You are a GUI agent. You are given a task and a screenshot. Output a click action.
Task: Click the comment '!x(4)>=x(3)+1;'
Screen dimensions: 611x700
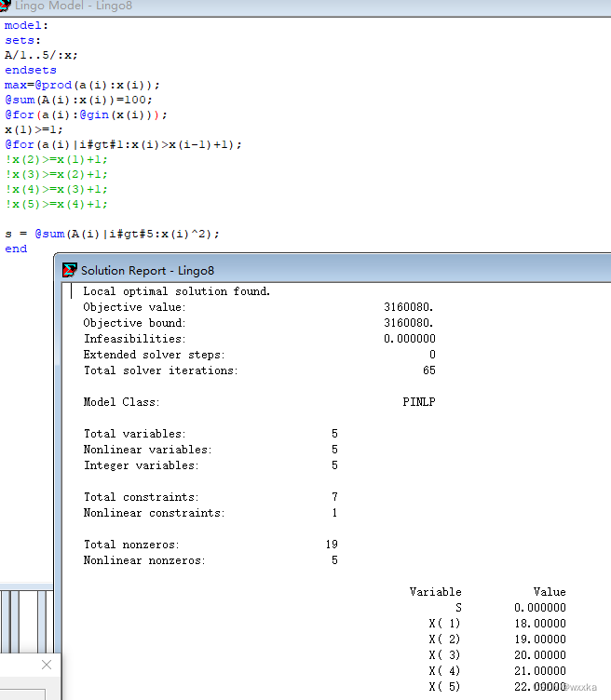[x=56, y=189]
